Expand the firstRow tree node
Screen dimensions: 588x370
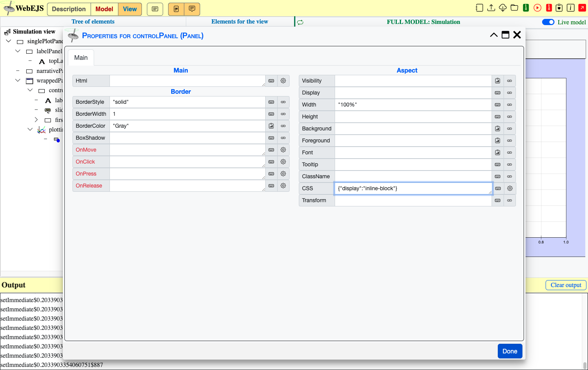(36, 120)
